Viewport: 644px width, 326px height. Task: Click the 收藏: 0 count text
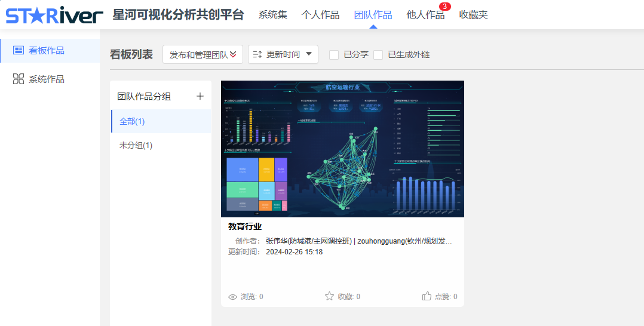point(349,296)
